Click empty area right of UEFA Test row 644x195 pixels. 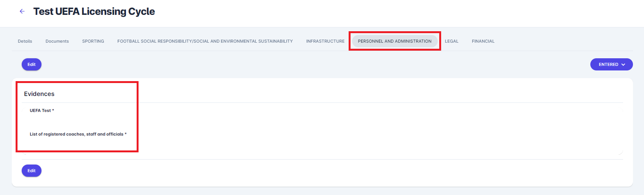pos(343,110)
